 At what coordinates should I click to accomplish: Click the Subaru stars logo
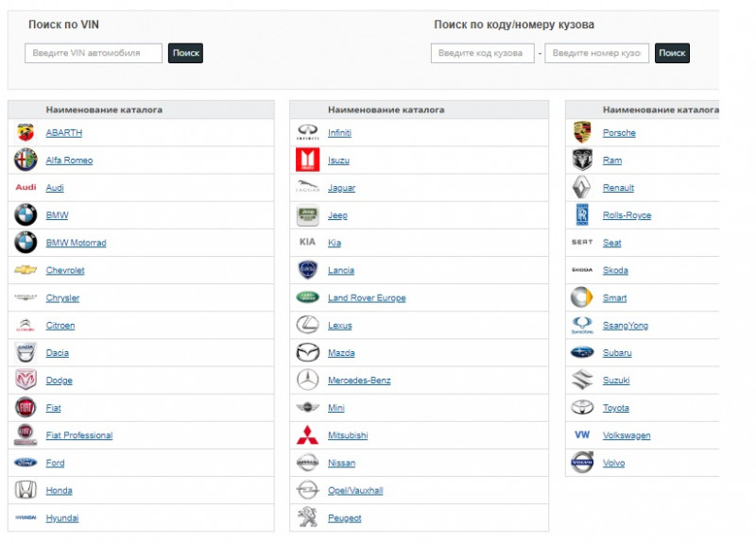click(x=582, y=352)
